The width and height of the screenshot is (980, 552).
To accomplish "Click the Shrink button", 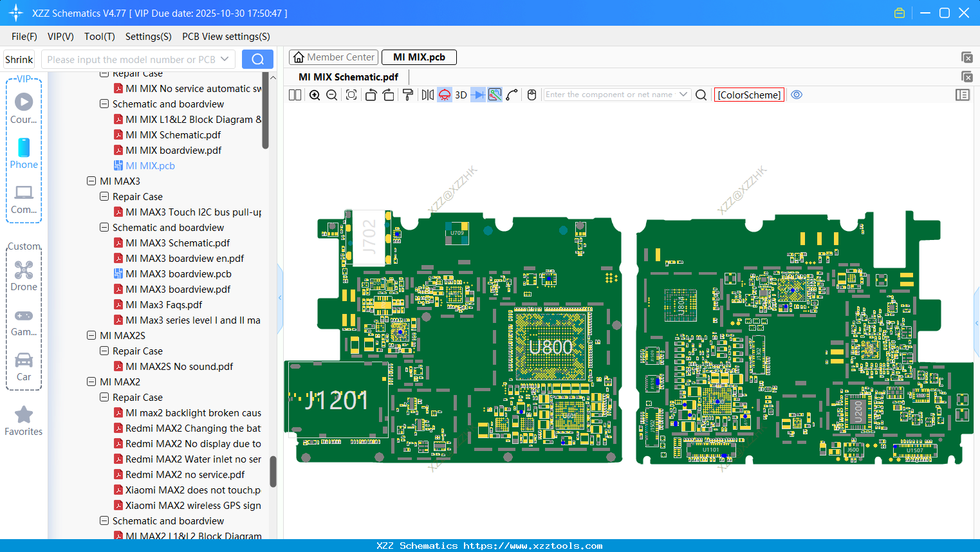I will point(19,60).
